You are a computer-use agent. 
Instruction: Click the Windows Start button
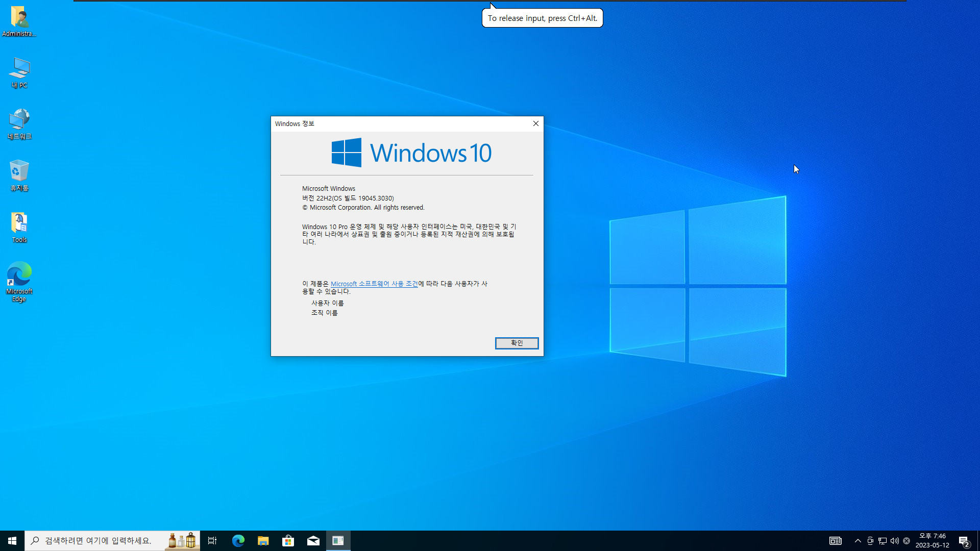[x=12, y=541]
